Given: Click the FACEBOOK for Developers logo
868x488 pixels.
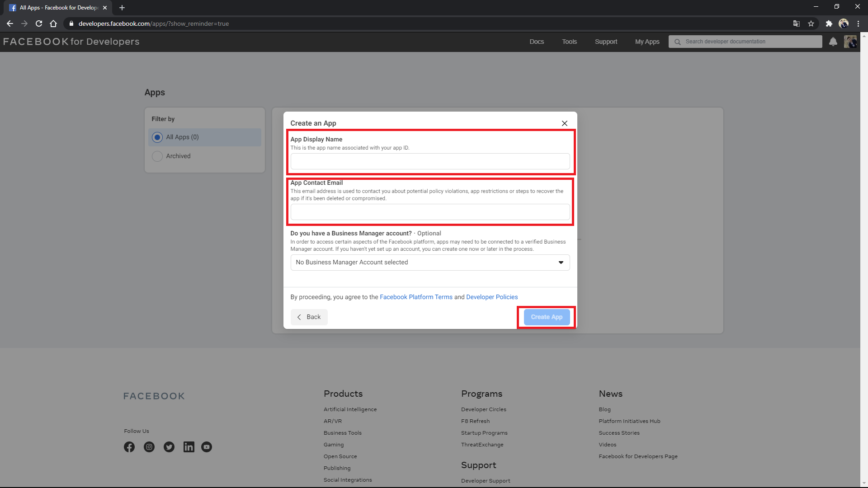Looking at the screenshot, I should [x=71, y=42].
